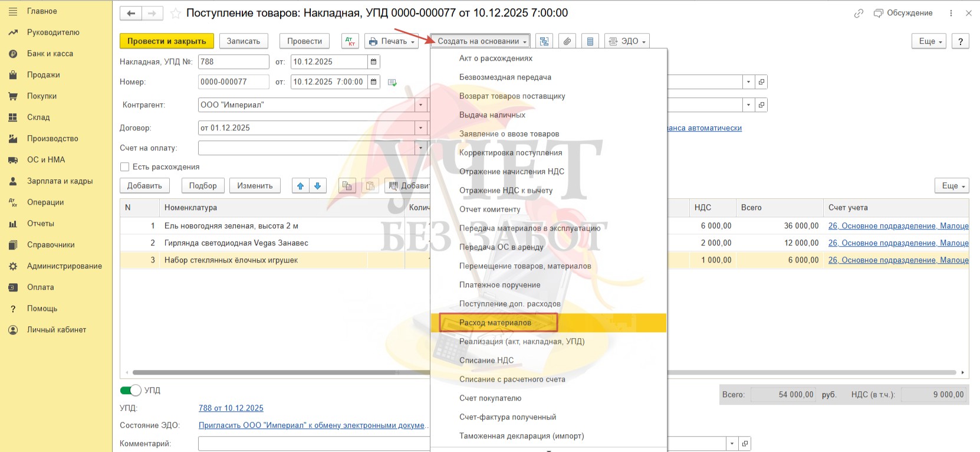980x452 pixels.
Task: Open calendar for document Номер date
Action: point(374,82)
